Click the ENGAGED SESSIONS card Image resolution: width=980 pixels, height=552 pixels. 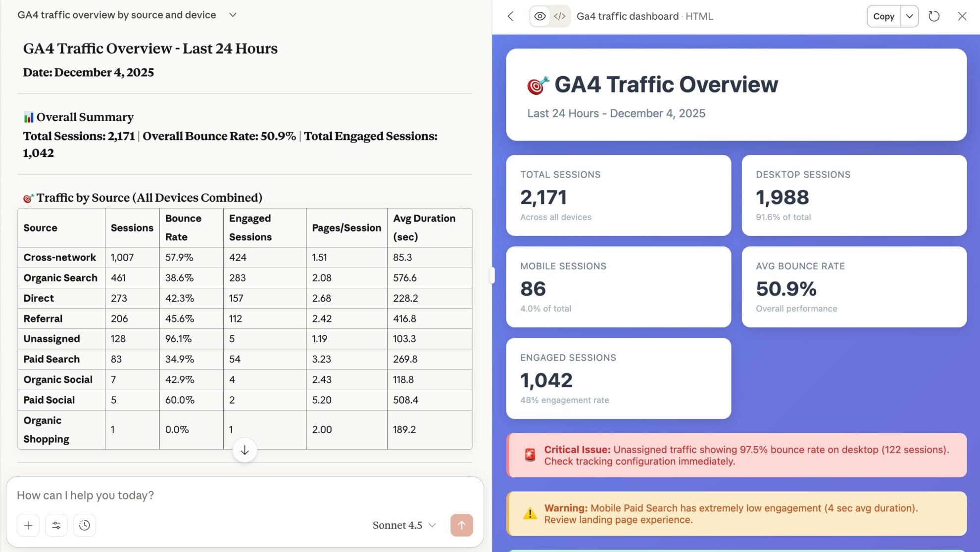tap(618, 378)
